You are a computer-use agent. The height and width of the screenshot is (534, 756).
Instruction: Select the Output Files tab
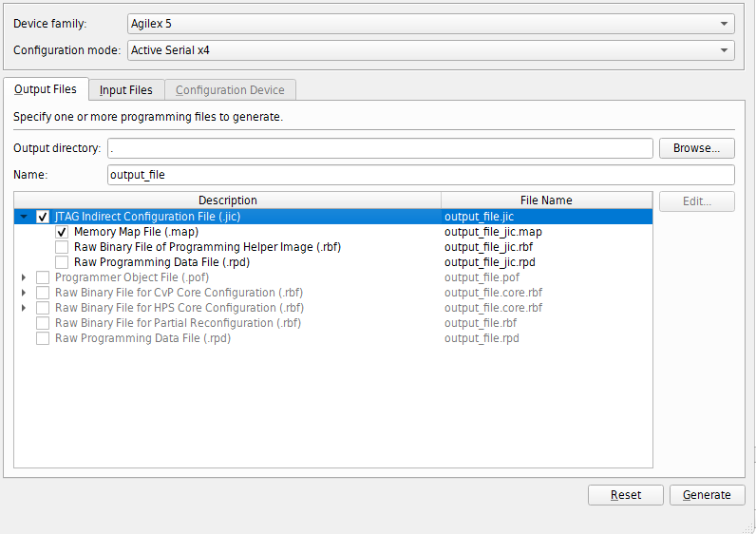[x=46, y=90]
